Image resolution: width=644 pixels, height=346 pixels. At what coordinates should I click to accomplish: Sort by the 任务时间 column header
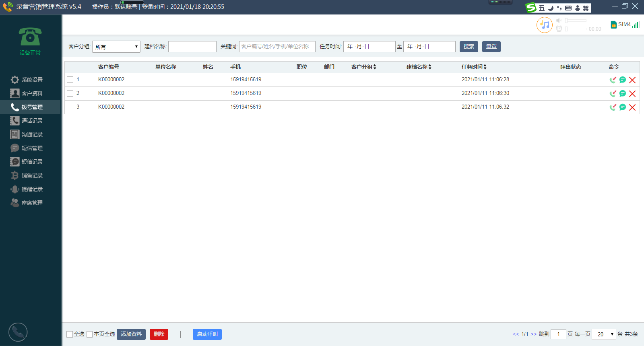click(474, 67)
